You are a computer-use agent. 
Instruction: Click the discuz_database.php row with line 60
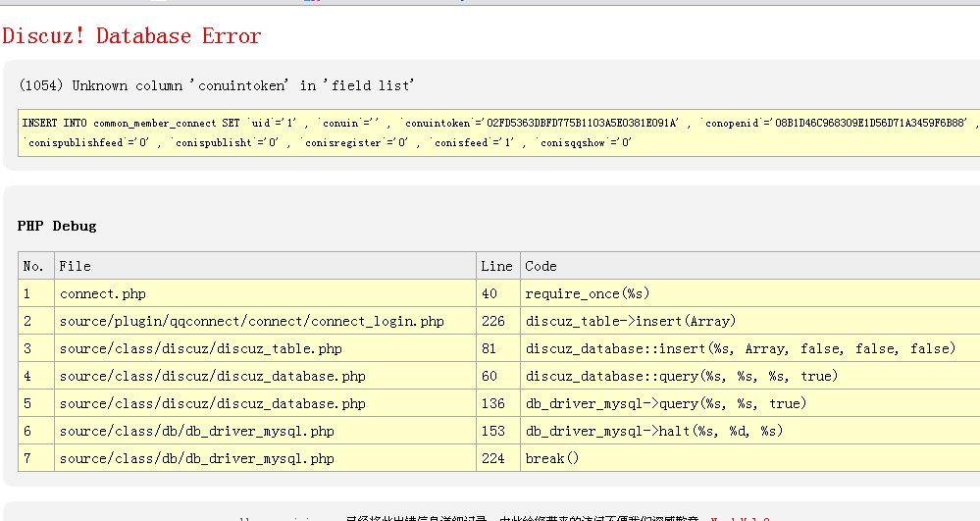(x=213, y=376)
